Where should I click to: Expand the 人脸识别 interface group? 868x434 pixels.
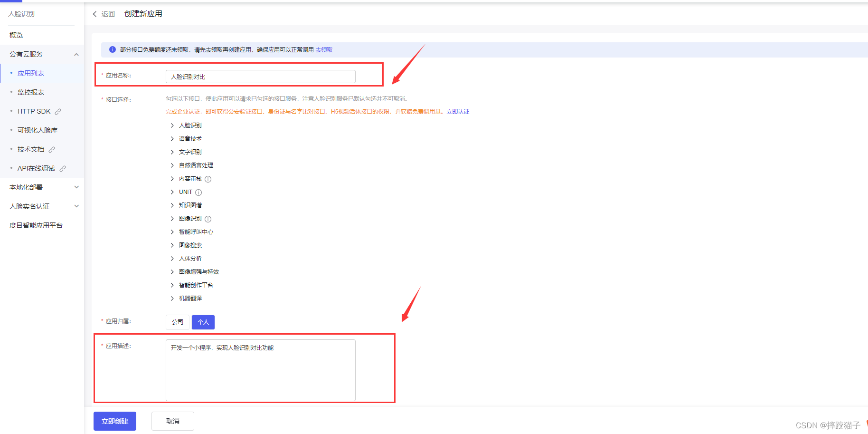(x=172, y=125)
